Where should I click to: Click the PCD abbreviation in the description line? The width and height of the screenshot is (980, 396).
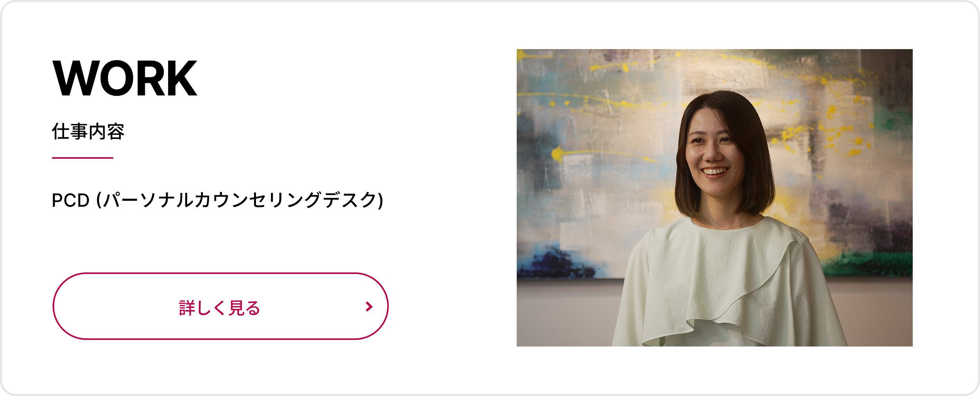(71, 200)
